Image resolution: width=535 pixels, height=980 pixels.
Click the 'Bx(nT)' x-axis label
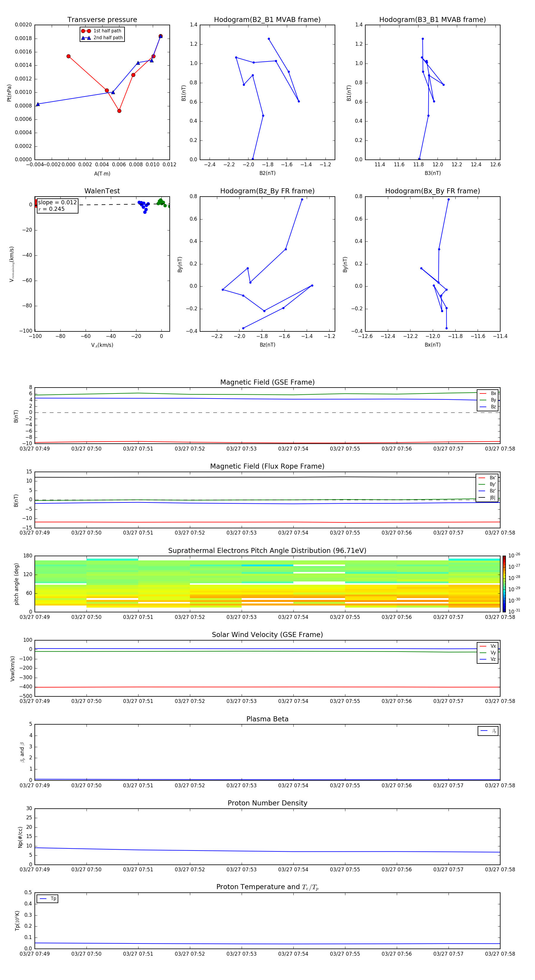pos(432,345)
